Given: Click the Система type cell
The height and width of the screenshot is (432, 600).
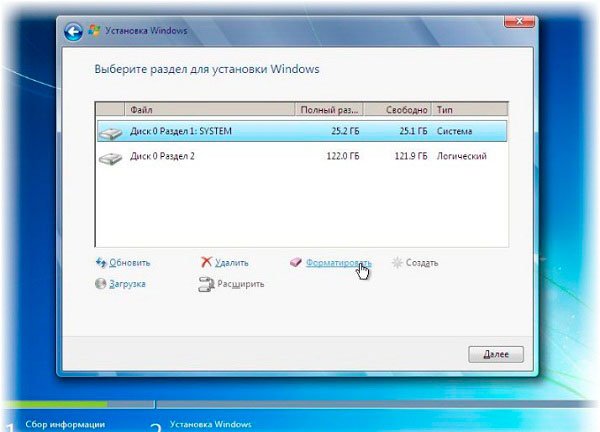Looking at the screenshot, I should coord(455,131).
